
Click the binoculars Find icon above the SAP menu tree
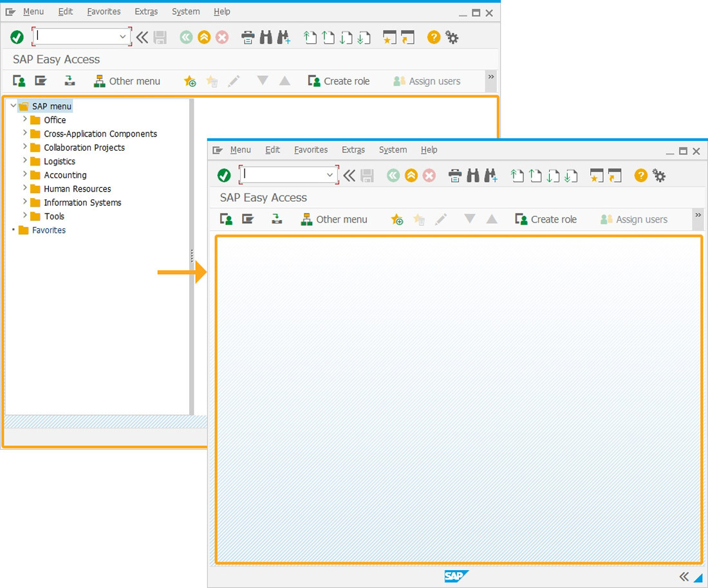pyautogui.click(x=266, y=37)
